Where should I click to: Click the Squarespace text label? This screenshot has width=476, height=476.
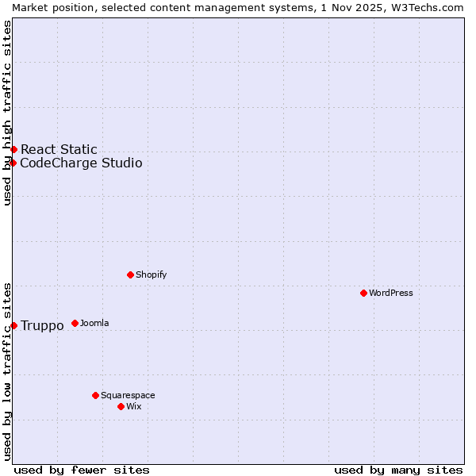click(128, 395)
